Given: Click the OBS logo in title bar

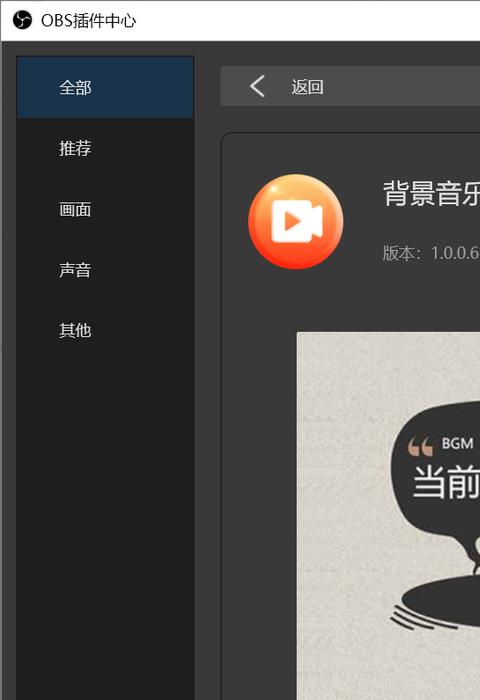Looking at the screenshot, I should (x=22, y=21).
